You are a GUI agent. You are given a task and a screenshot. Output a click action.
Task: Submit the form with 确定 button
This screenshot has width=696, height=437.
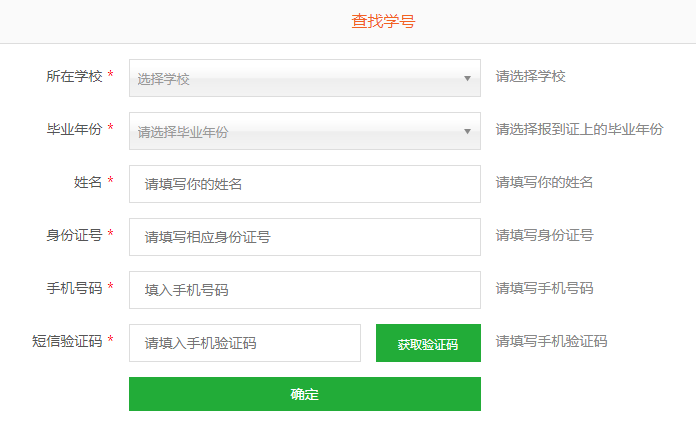[304, 394]
